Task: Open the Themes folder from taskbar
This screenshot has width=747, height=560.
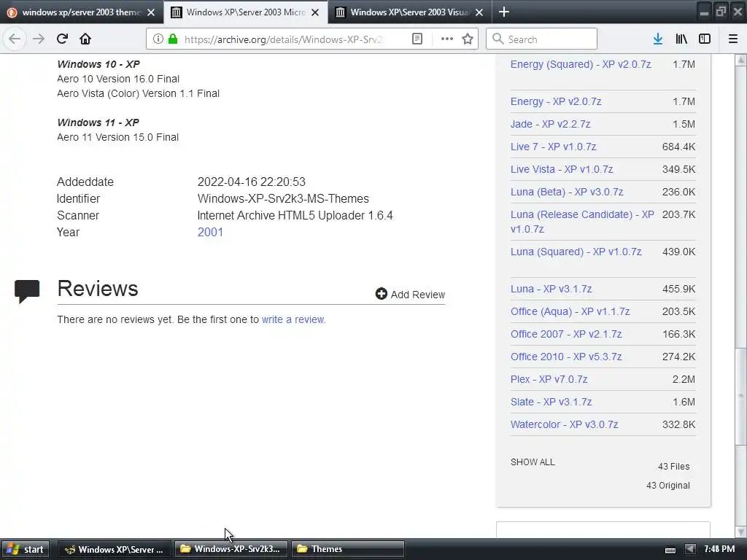Action: 348,549
